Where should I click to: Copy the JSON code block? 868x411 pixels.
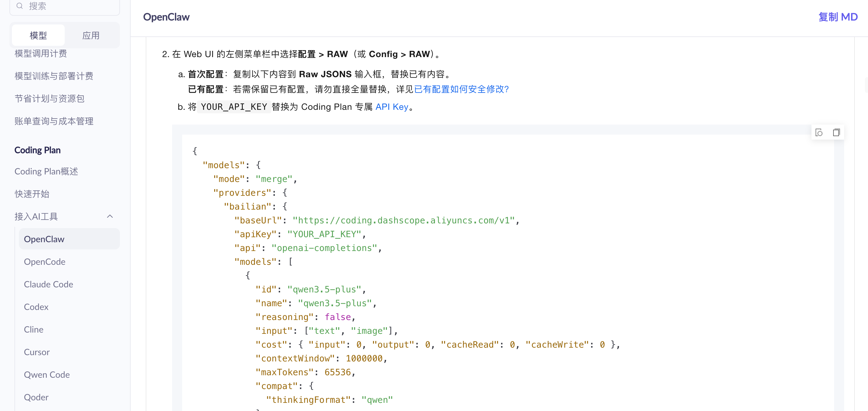[836, 133]
